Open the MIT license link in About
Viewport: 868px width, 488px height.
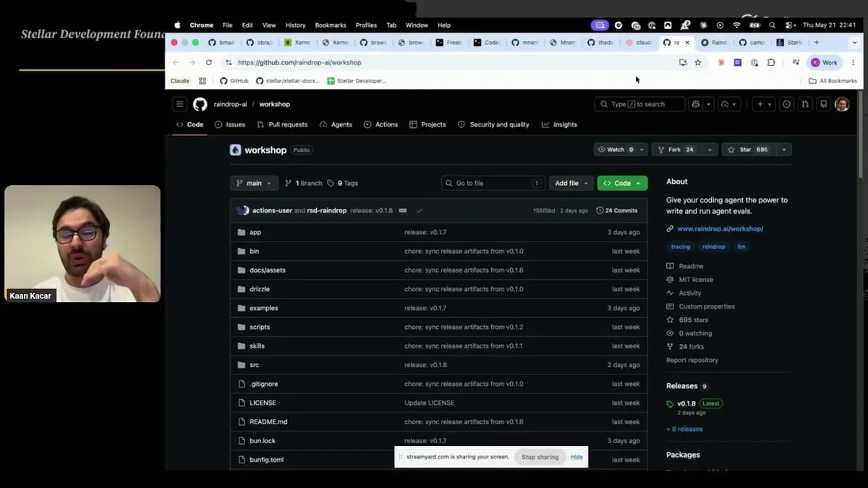tap(696, 279)
